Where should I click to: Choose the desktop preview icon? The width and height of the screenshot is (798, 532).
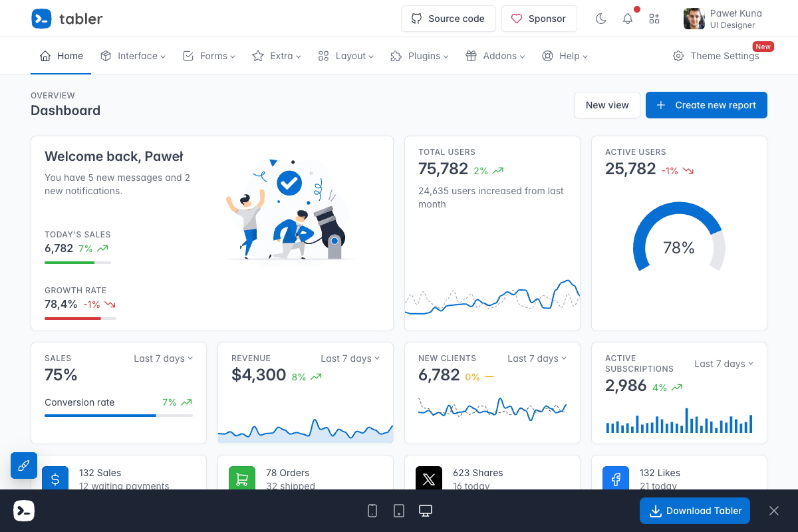[426, 511]
